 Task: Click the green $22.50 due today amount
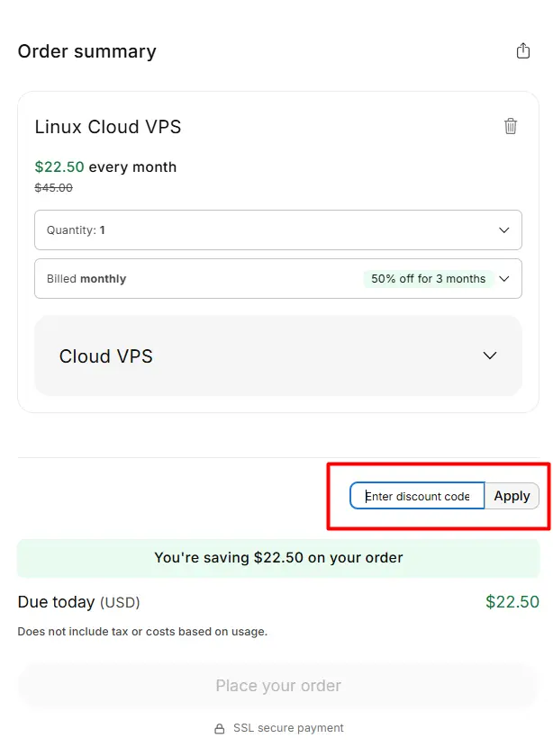click(x=512, y=602)
